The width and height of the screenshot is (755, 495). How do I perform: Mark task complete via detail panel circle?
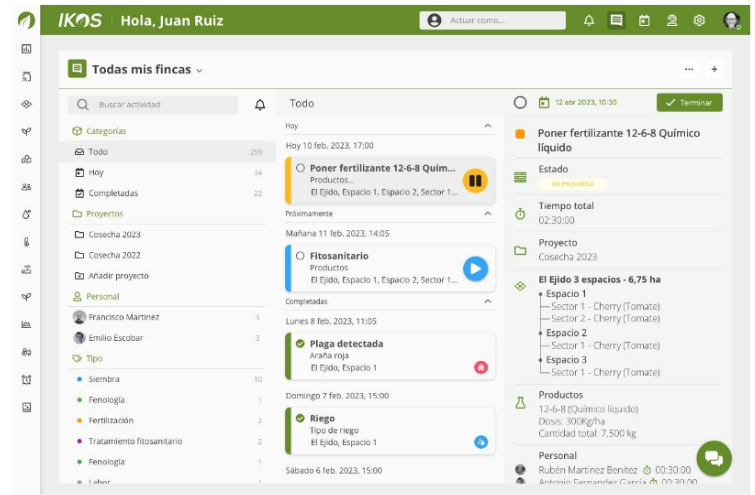tap(520, 102)
